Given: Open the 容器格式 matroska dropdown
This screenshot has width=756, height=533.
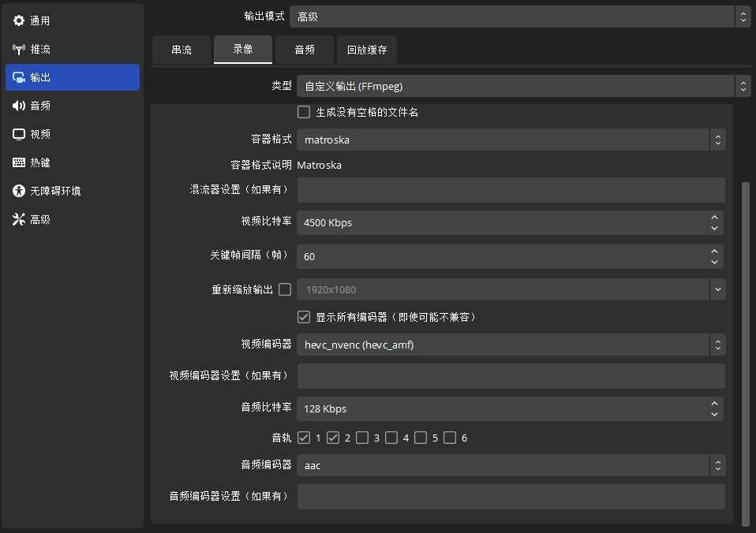Looking at the screenshot, I should pyautogui.click(x=511, y=140).
